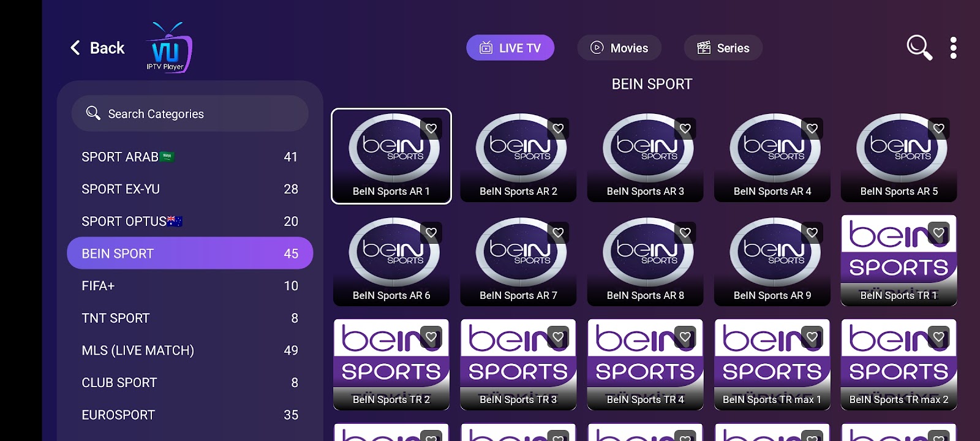Screen dimensions: 980x441
Task: Play the BeIN Sports AR 1 channel
Action: 391,156
